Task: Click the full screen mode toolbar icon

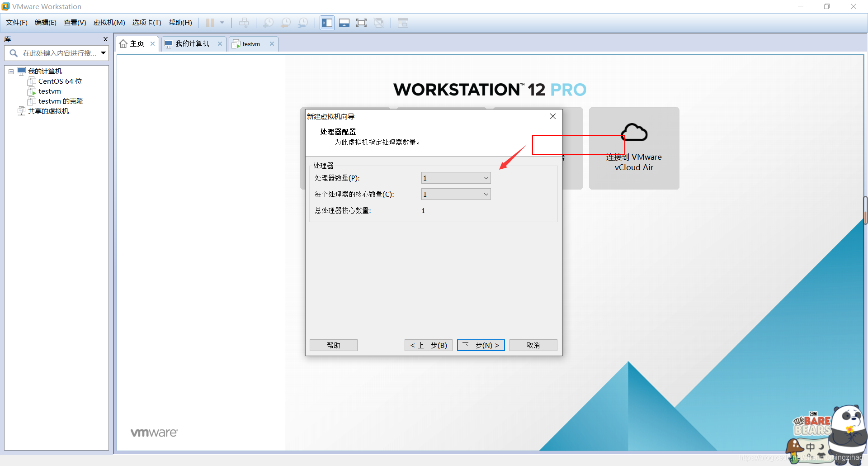Action: point(362,23)
